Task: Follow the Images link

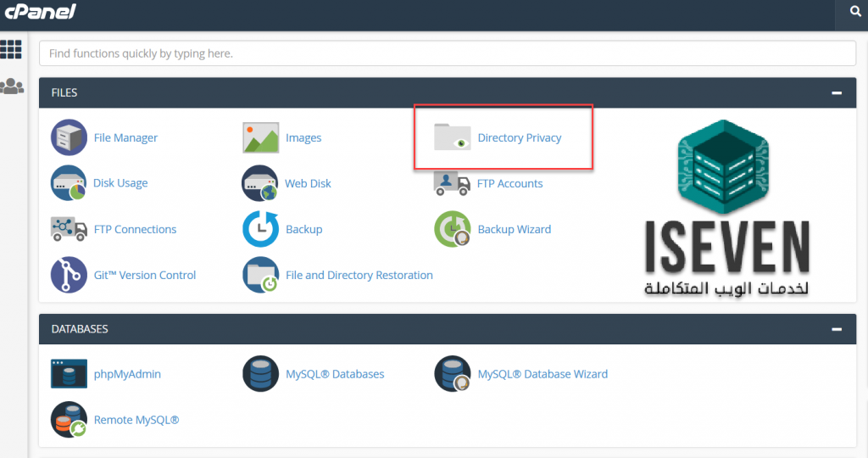Action: 303,138
